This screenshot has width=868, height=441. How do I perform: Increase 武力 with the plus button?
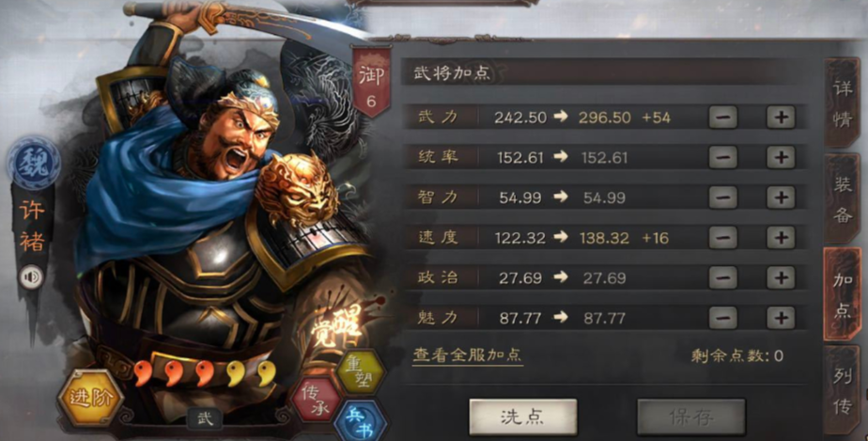click(781, 117)
